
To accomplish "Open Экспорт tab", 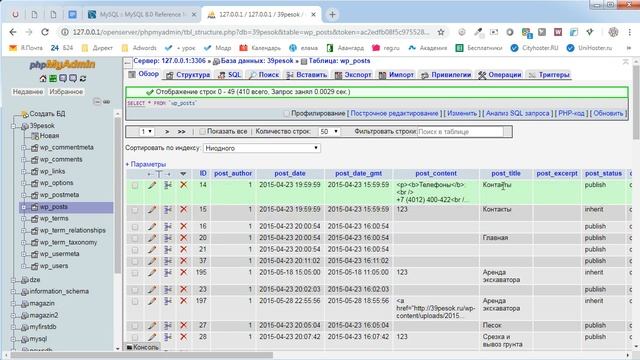I will (x=353, y=75).
